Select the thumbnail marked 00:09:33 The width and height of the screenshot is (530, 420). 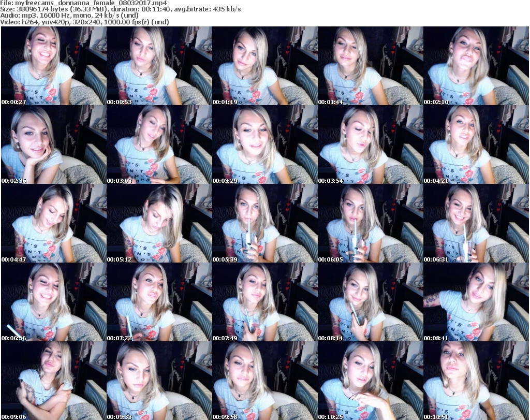(x=159, y=381)
